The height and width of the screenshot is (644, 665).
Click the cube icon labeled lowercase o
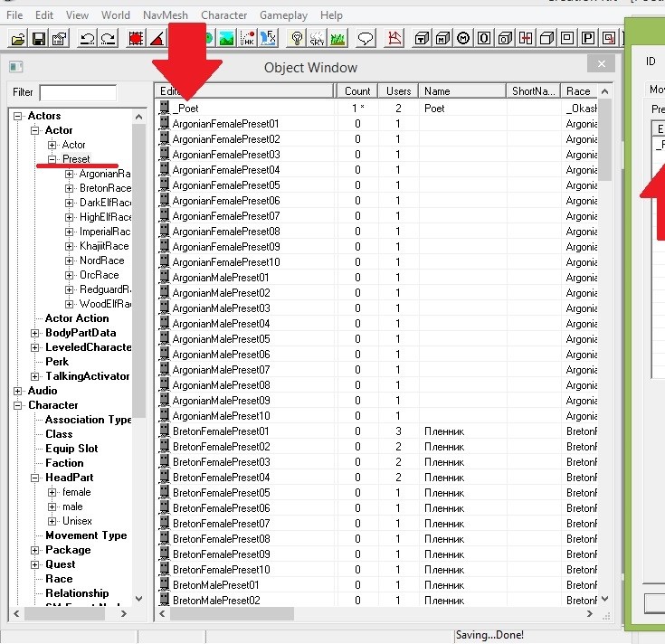505,39
